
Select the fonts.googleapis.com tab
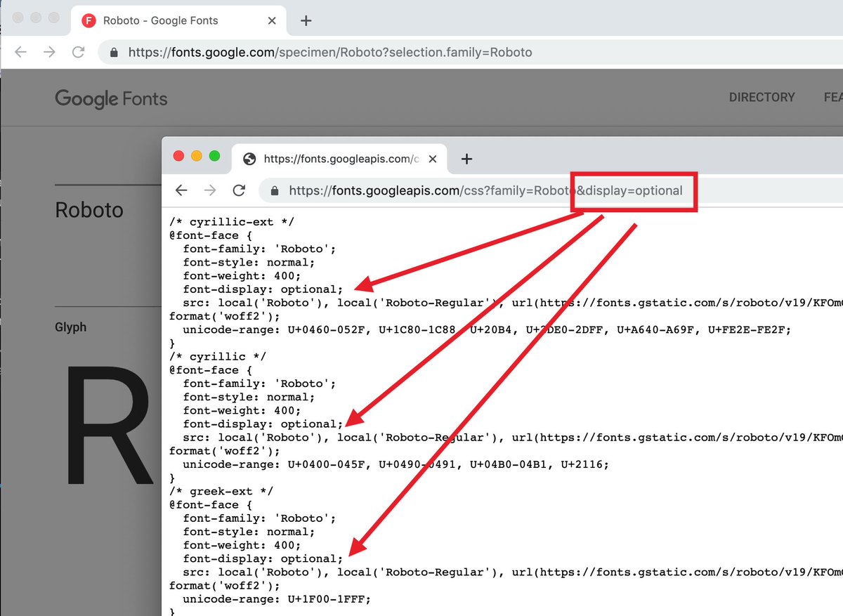(341, 159)
